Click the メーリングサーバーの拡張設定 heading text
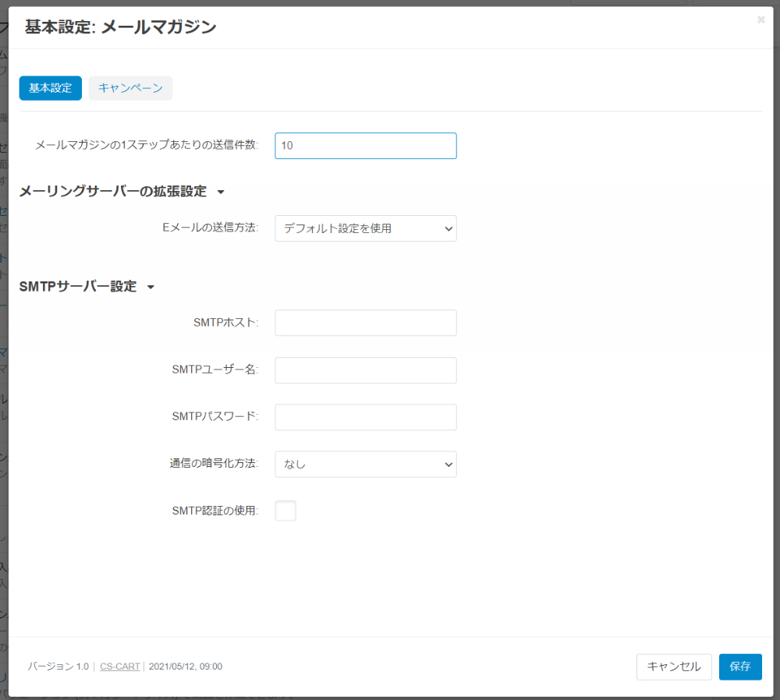The width and height of the screenshot is (780, 700). point(113,192)
